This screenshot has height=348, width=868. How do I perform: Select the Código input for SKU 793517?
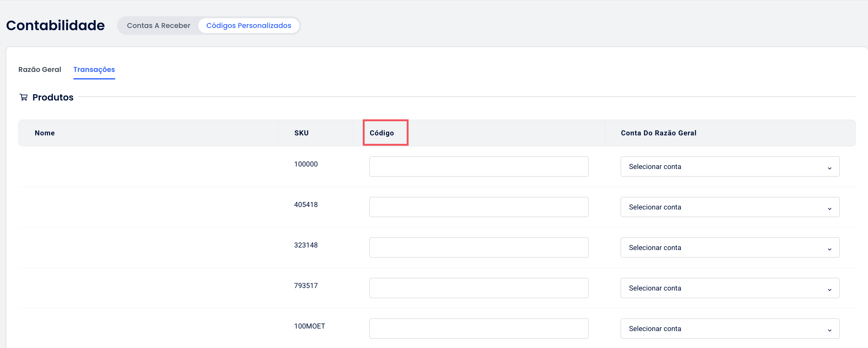point(479,288)
